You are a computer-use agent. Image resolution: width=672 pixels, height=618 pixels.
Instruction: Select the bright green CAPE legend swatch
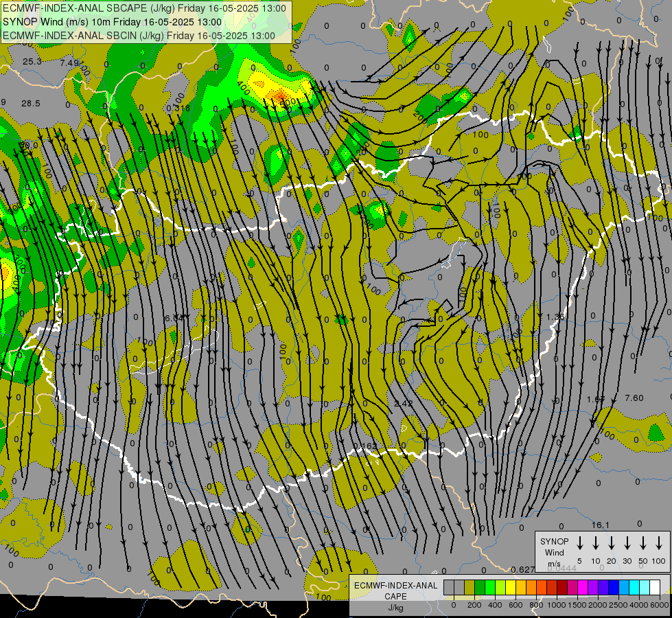pyautogui.click(x=490, y=587)
